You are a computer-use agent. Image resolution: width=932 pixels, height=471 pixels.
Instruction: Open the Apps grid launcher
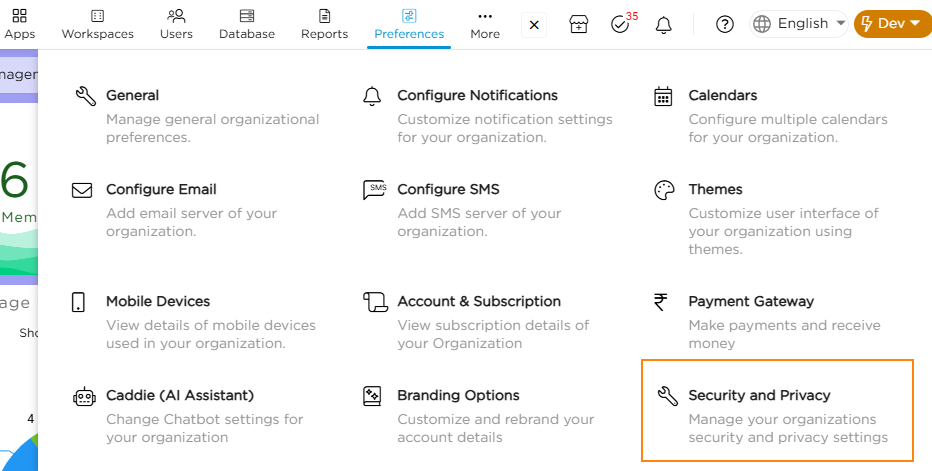(x=19, y=24)
